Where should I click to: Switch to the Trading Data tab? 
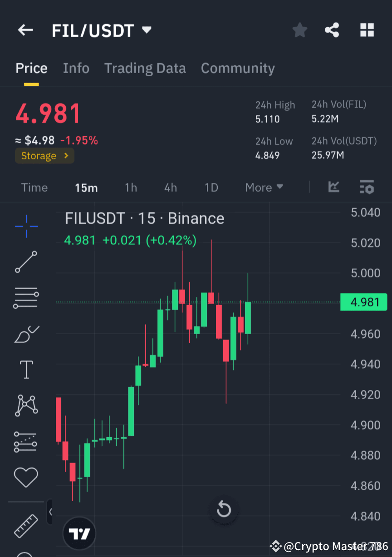pos(145,68)
